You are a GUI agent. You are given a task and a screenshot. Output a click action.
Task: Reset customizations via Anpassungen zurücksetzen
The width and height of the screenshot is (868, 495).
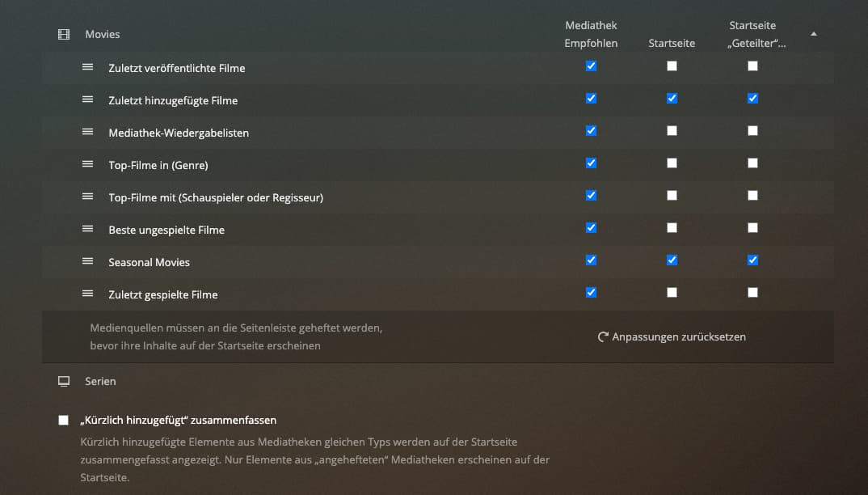[x=672, y=336]
